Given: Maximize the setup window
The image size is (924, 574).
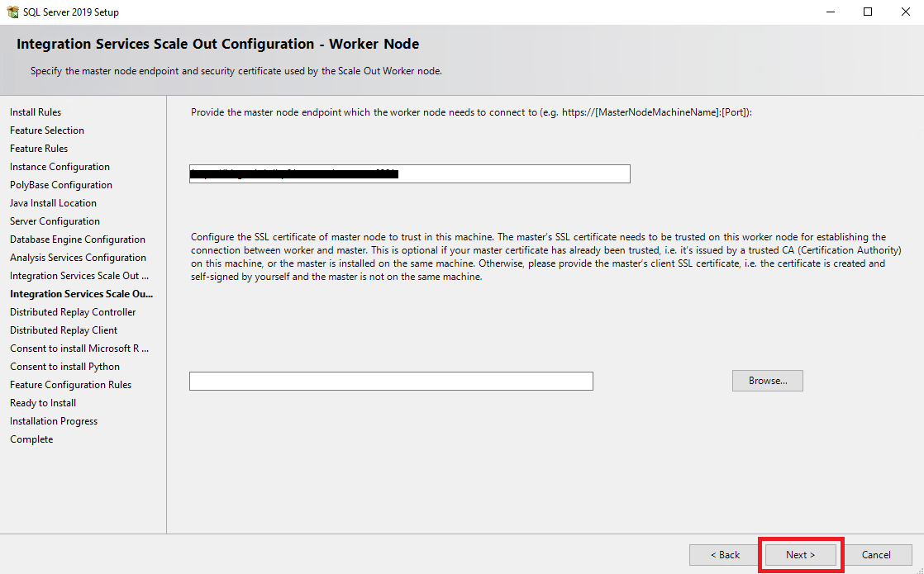Looking at the screenshot, I should [x=868, y=12].
